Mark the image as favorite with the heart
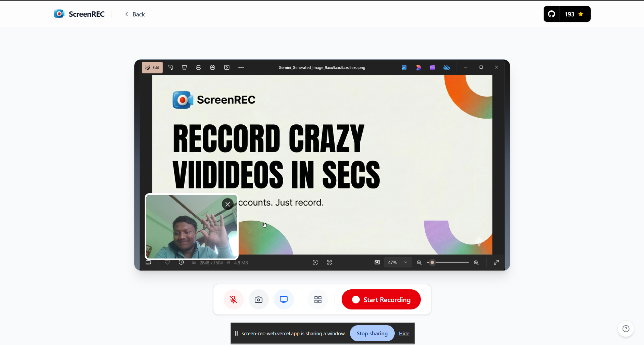The width and height of the screenshot is (644, 345). pyautogui.click(x=167, y=263)
